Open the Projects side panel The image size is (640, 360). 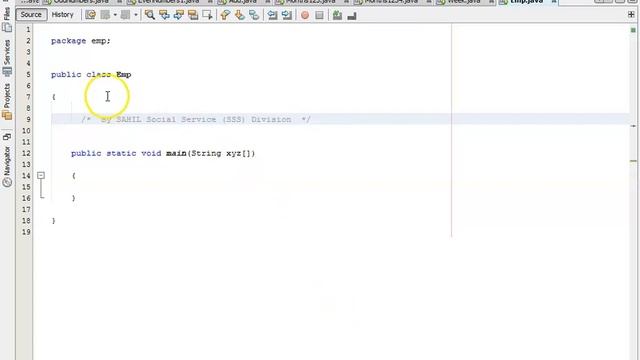pos(7,101)
